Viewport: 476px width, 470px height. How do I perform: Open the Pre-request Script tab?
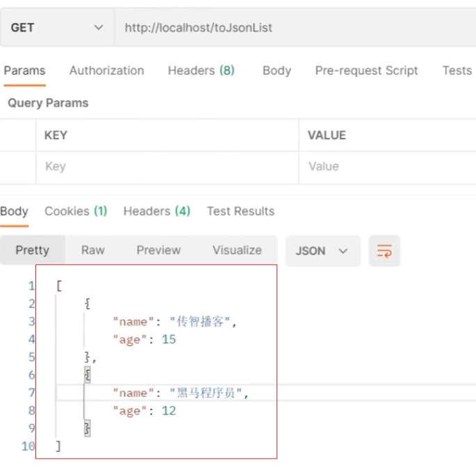366,70
